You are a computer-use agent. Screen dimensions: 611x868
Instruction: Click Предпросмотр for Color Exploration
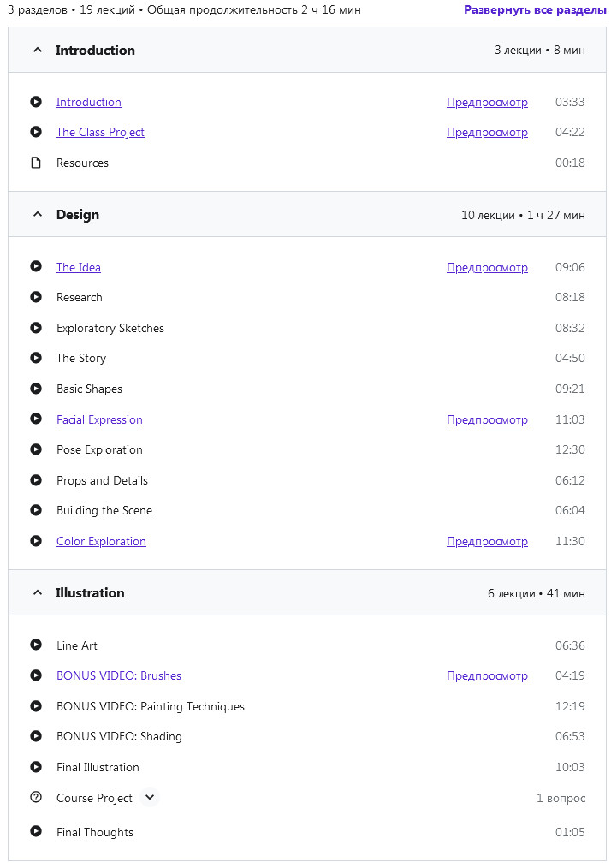[x=487, y=541]
